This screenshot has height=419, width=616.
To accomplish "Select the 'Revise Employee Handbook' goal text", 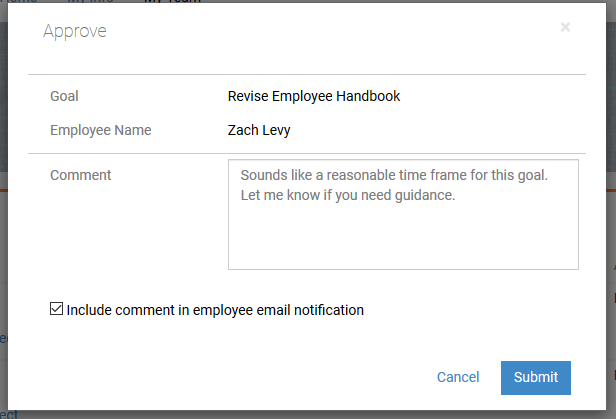I will [x=313, y=97].
